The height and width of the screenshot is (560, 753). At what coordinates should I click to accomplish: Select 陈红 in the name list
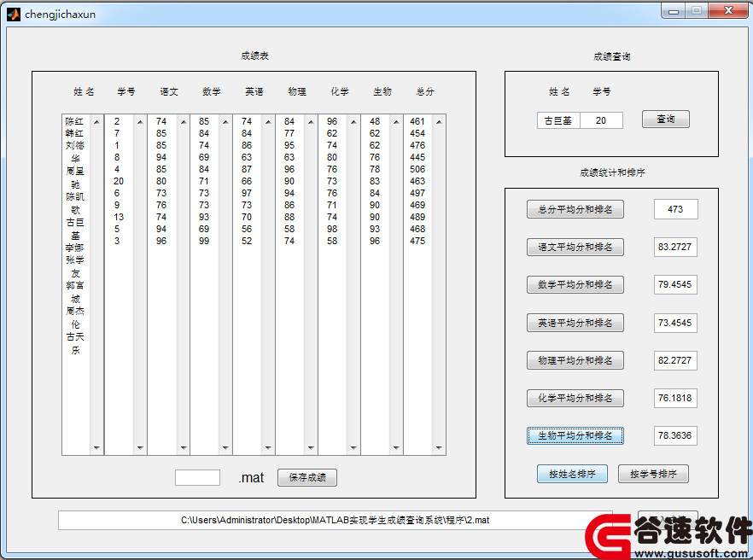point(74,121)
